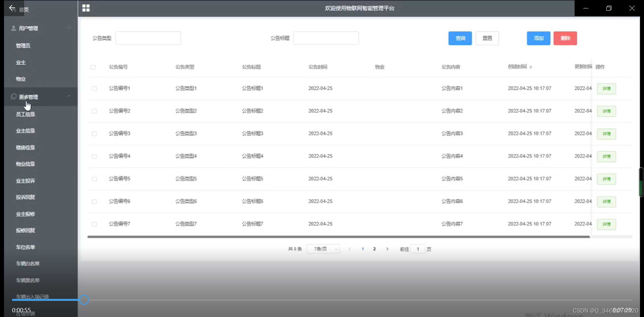The width and height of the screenshot is (644, 317).
Task: Select 物业 in sidebar
Action: pyautogui.click(x=21, y=79)
